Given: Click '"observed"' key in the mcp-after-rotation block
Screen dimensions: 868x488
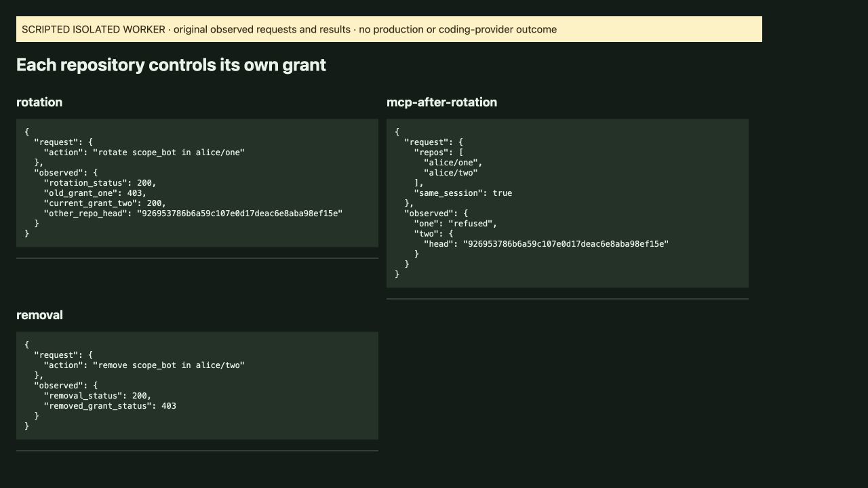Looking at the screenshot, I should (x=429, y=213).
